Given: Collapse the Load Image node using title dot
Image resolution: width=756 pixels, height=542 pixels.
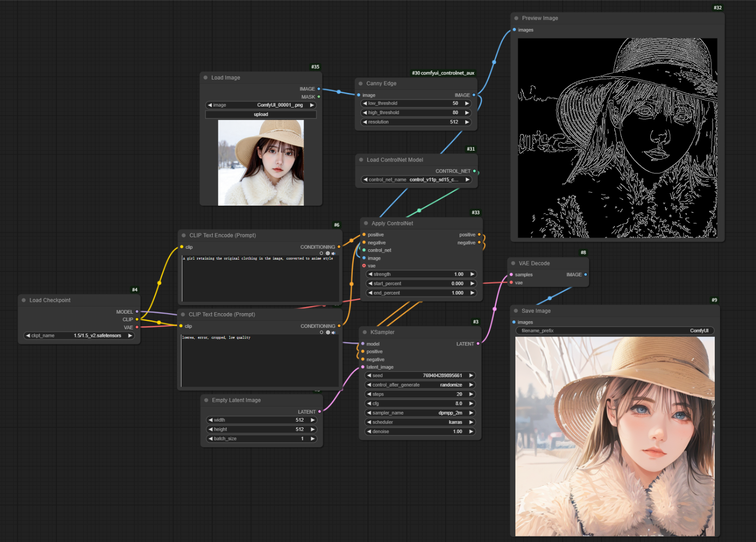Looking at the screenshot, I should [x=206, y=78].
